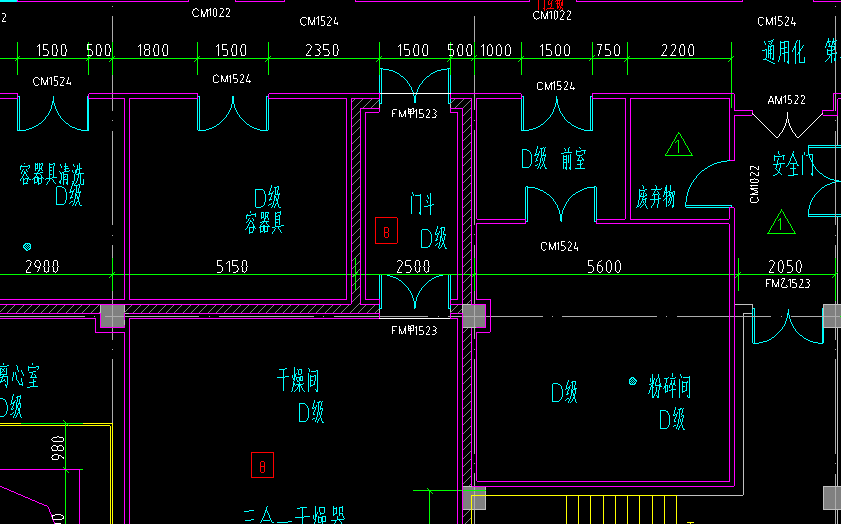Click the CM1524 tag below 前室 door
The width and height of the screenshot is (841, 524).
(559, 247)
